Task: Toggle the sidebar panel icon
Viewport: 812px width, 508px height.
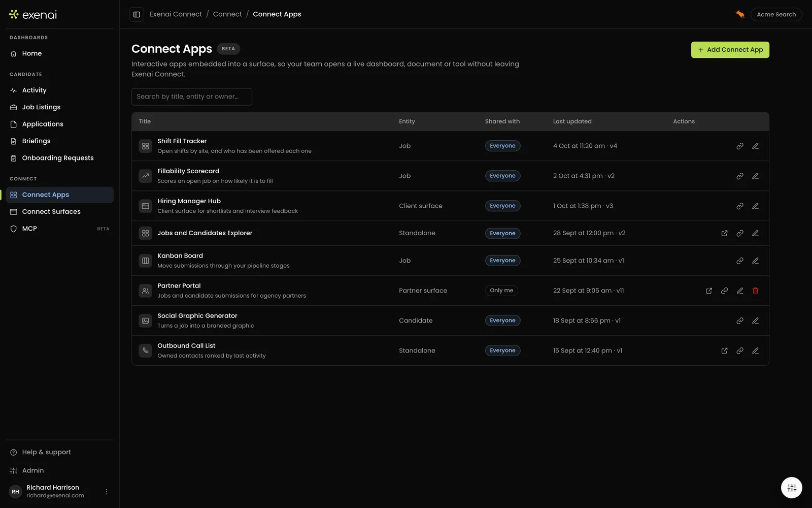Action: (137, 14)
